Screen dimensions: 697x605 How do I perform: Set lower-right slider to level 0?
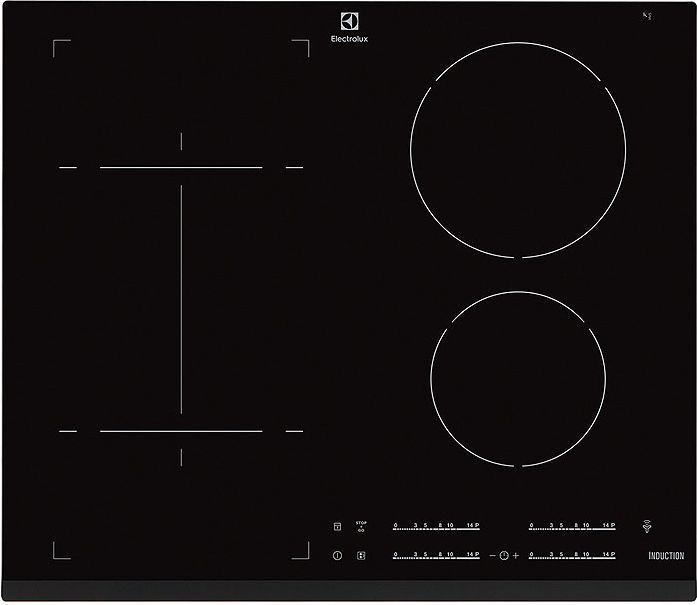[531, 555]
